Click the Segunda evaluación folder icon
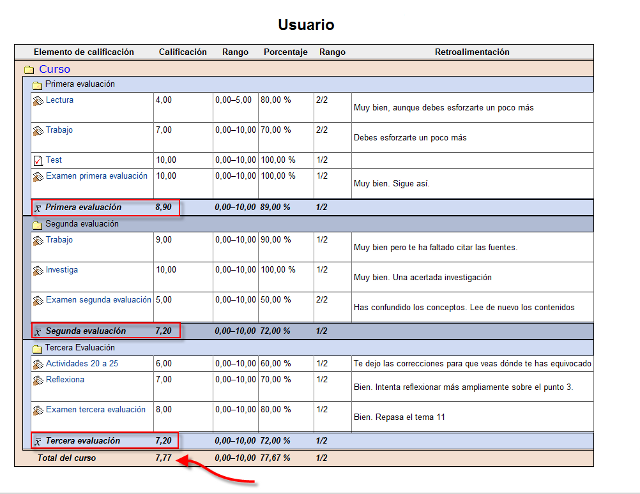 pos(37,225)
